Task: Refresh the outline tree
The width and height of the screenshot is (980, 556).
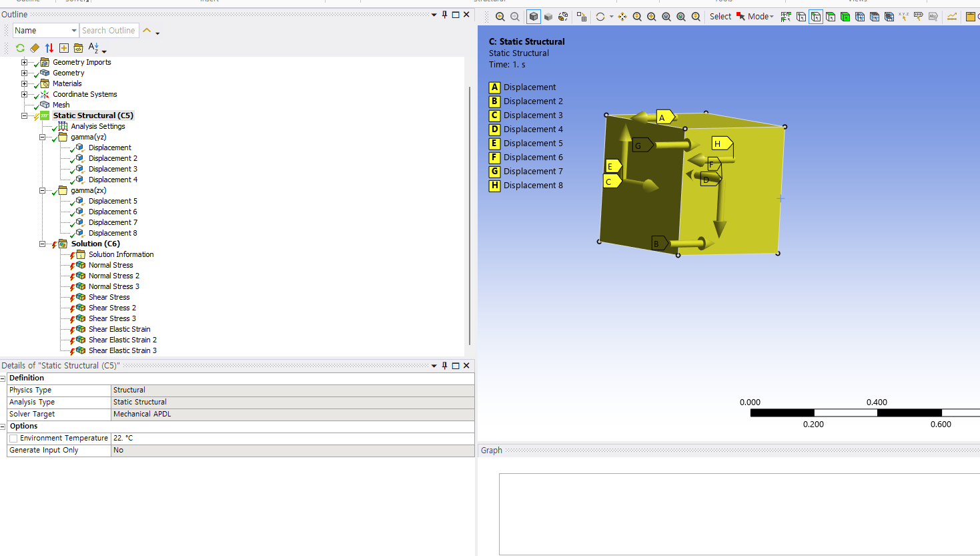Action: tap(20, 48)
